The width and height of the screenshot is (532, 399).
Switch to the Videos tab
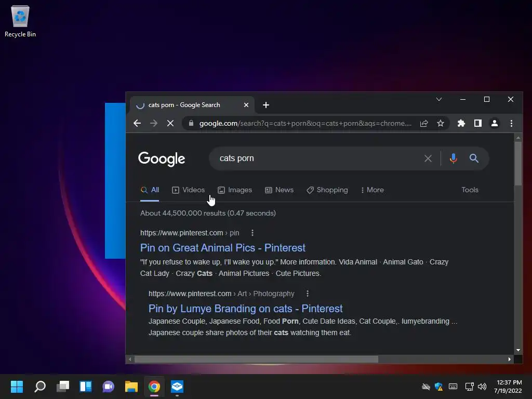coord(188,190)
